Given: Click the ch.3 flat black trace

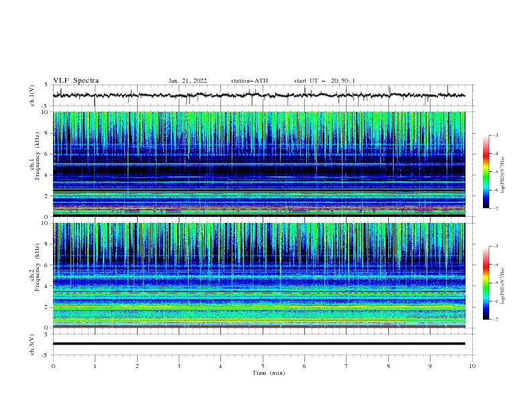Looking at the screenshot, I should [x=259, y=344].
